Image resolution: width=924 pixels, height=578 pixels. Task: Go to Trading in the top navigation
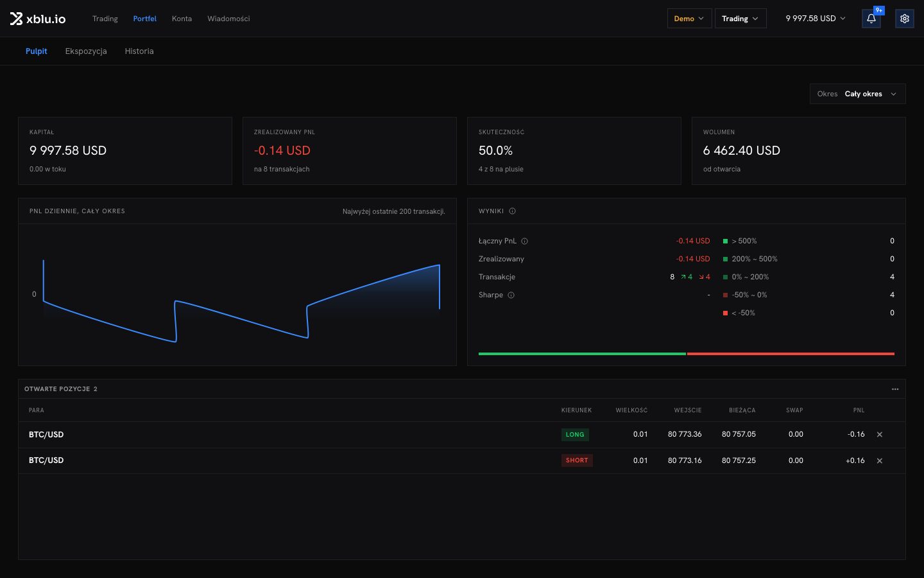coord(105,19)
